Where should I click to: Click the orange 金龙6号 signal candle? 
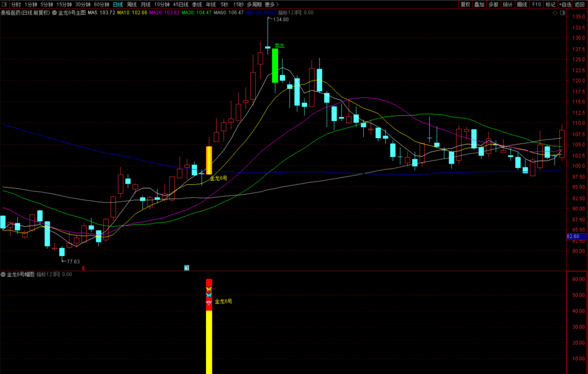click(x=209, y=160)
